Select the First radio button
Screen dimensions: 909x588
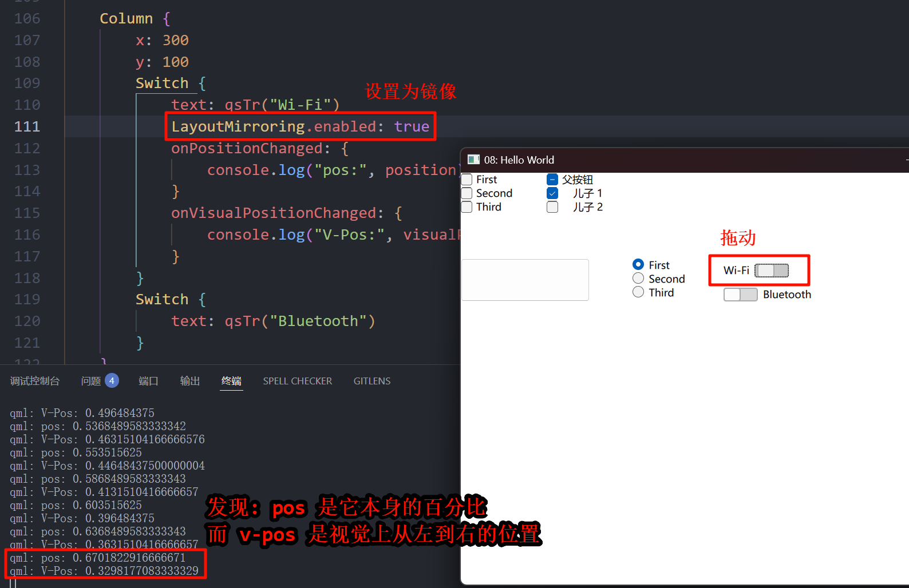pos(638,265)
